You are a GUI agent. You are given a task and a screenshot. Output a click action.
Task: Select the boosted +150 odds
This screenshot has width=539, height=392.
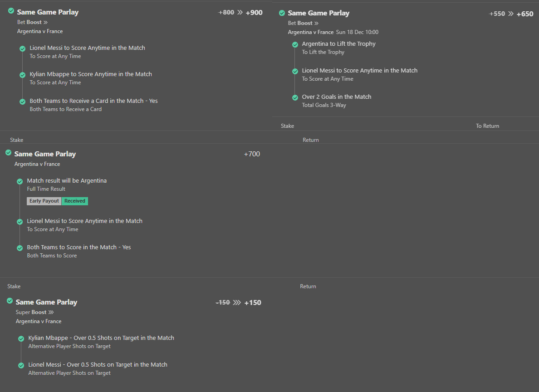coord(253,302)
